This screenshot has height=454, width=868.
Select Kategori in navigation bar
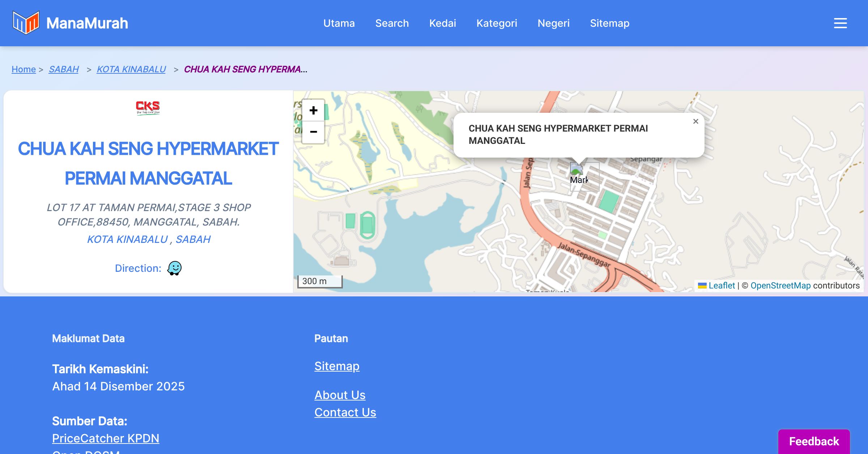pyautogui.click(x=497, y=23)
